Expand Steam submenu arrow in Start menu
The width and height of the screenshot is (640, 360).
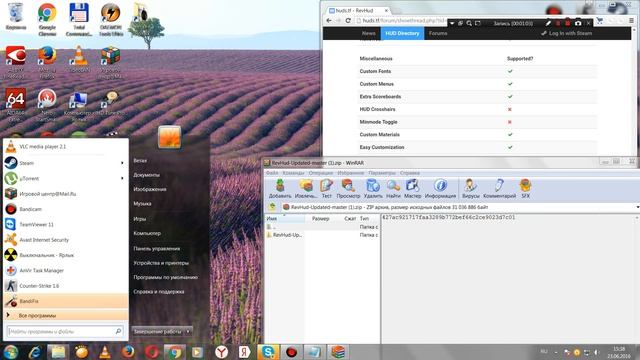tap(122, 163)
